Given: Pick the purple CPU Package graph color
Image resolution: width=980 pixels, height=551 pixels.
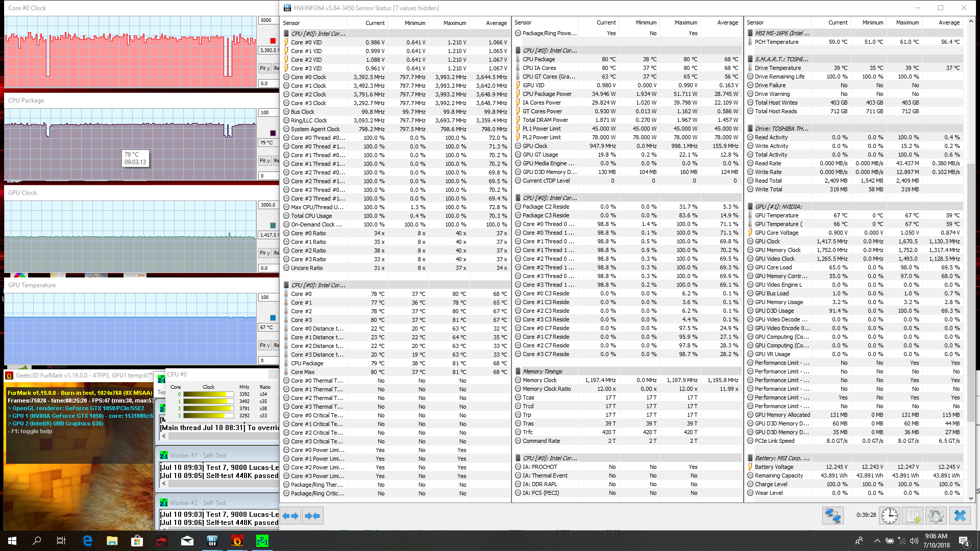Looking at the screenshot, I should pos(273,133).
